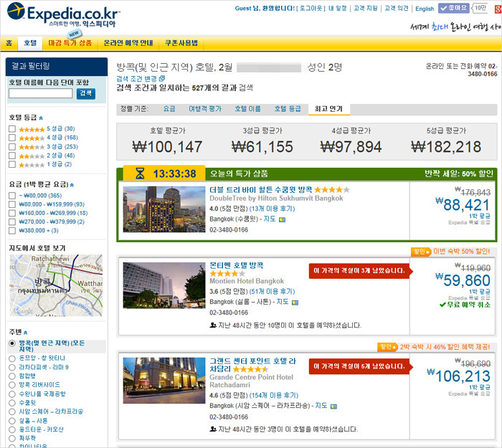Open DoubleTree (13개 이용 후기) reviews
Viewport: 502px width, 448px height.
click(272, 209)
